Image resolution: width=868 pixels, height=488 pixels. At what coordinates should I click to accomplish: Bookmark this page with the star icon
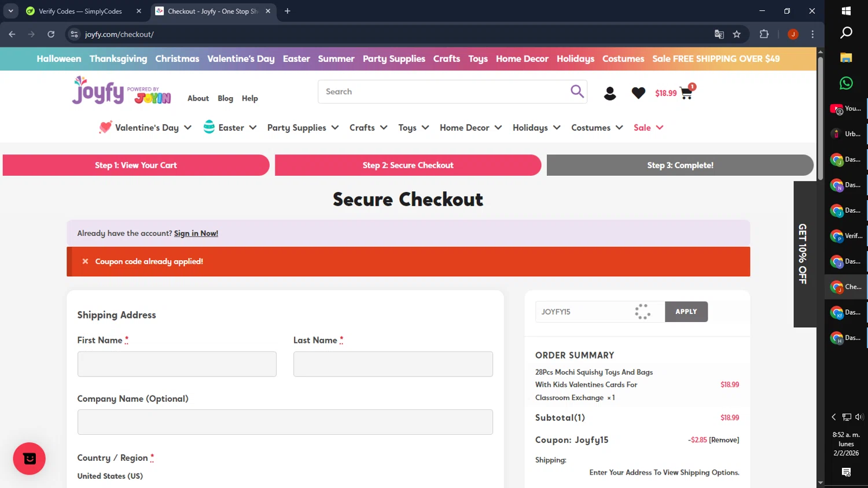tap(737, 34)
